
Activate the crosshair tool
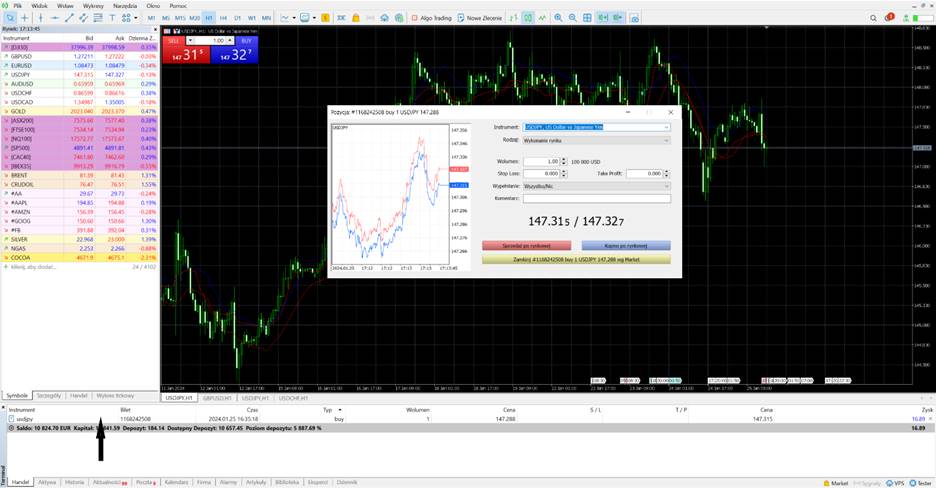(25, 18)
